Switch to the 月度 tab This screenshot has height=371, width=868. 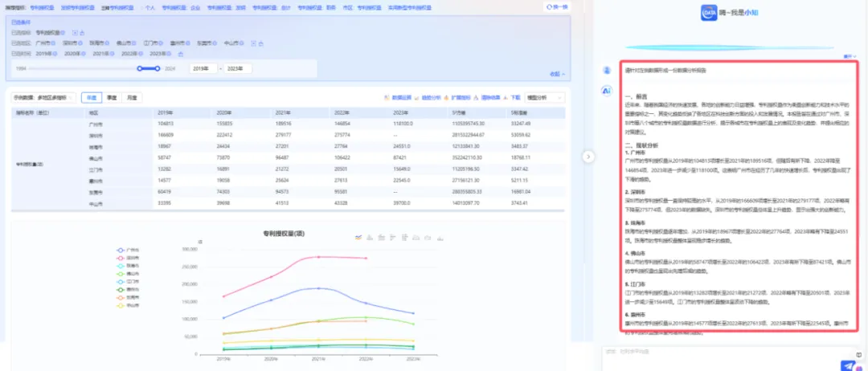pyautogui.click(x=131, y=98)
